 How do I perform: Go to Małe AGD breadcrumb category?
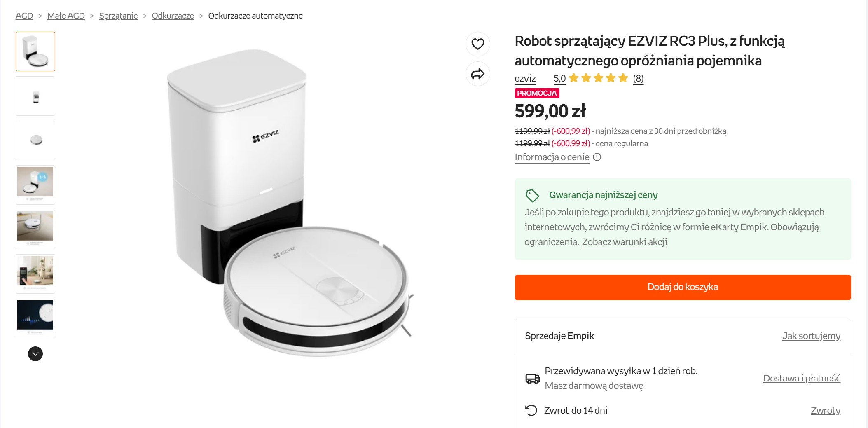(66, 16)
